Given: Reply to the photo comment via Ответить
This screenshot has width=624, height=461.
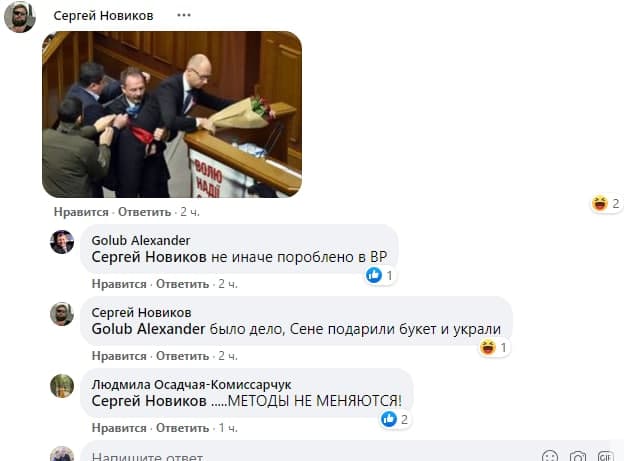Looking at the screenshot, I should [x=144, y=212].
